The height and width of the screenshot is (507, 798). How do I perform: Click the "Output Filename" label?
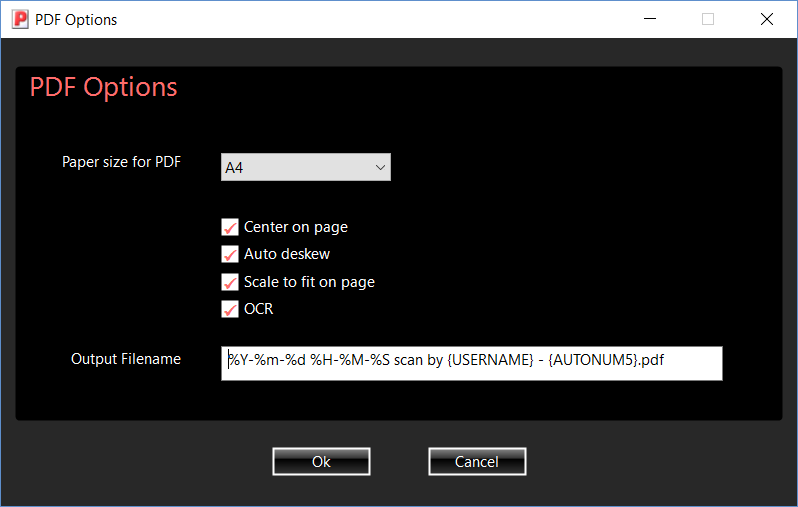pyautogui.click(x=126, y=358)
